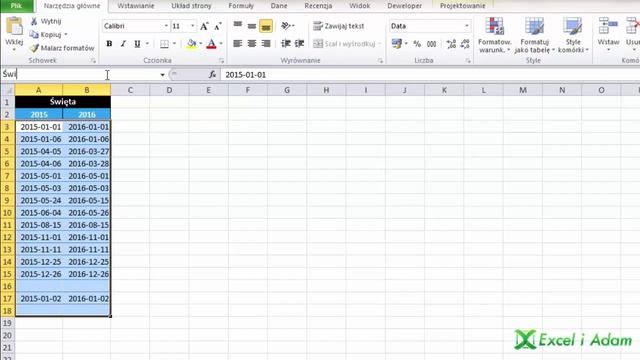Decrease indent
The image size is (640, 360).
pyautogui.click(x=286, y=43)
